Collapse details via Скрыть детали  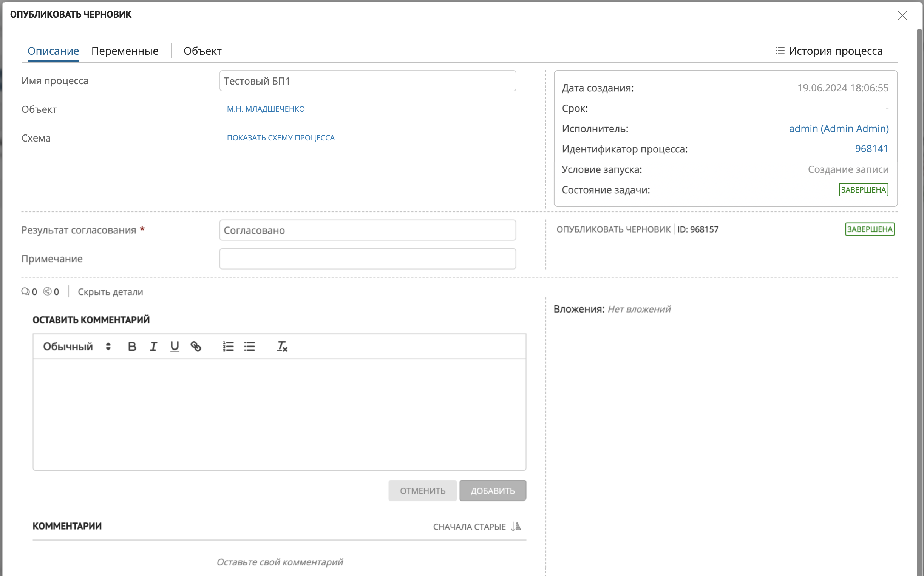click(111, 292)
